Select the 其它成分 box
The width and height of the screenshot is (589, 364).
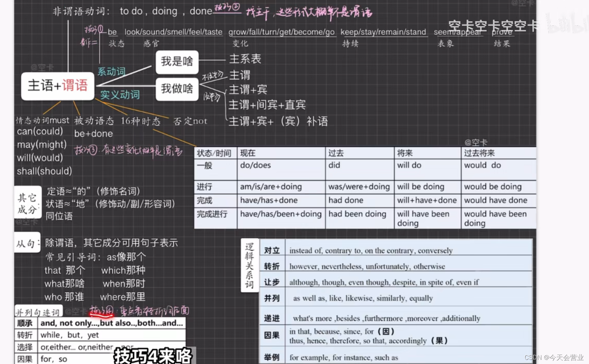point(28,202)
